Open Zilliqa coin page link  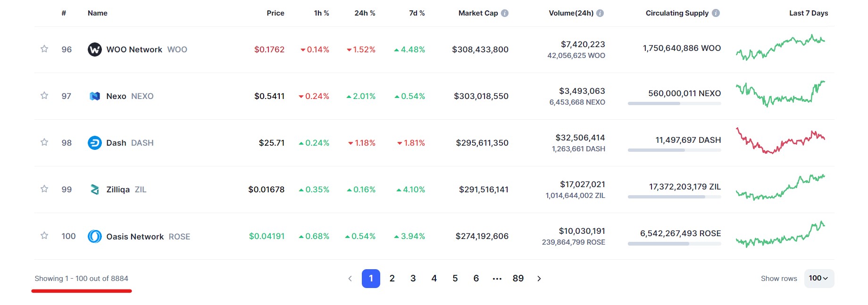click(x=126, y=190)
